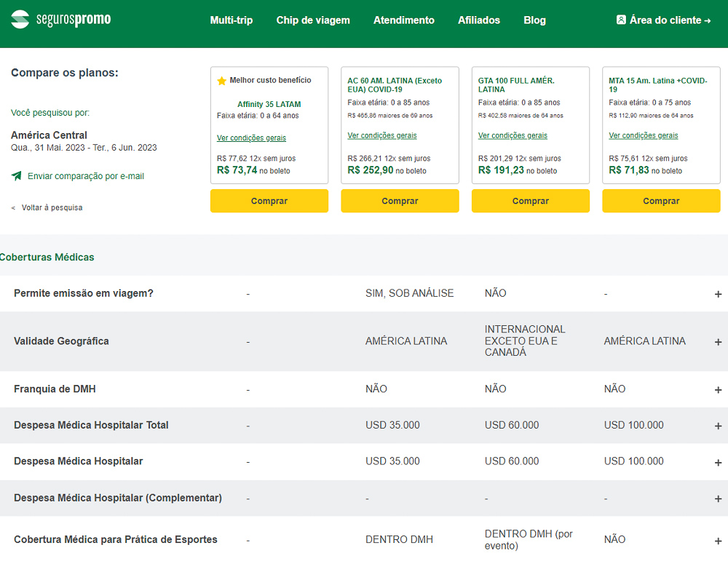Click the Coberturas Médicas section heading
The width and height of the screenshot is (728, 561).
47,257
